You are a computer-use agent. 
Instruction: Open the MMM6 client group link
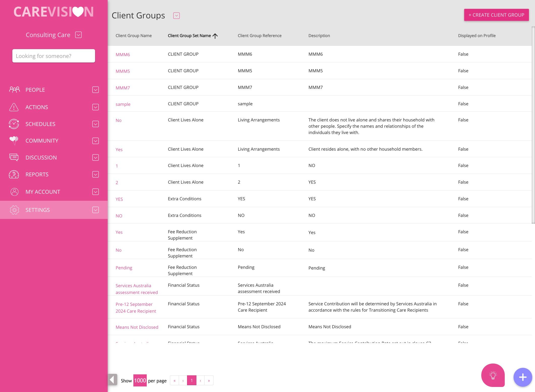click(123, 55)
